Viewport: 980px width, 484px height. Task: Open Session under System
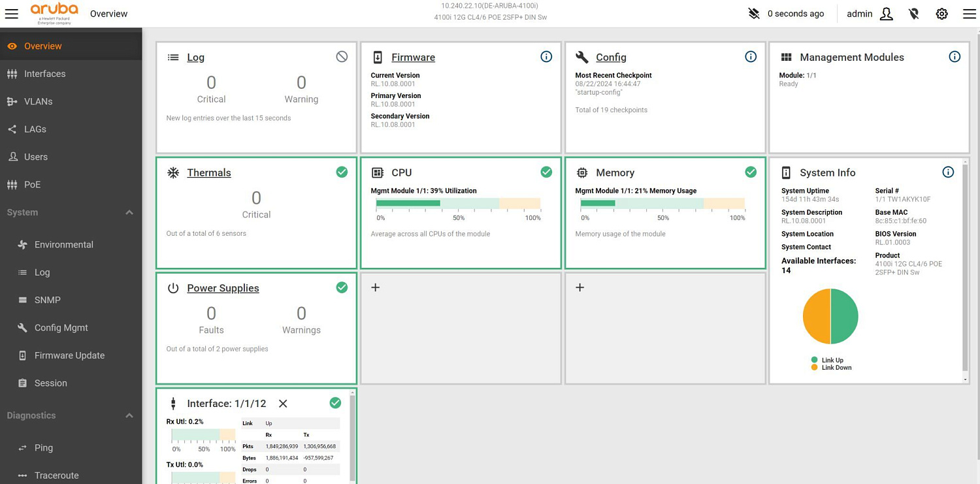[71, 383]
